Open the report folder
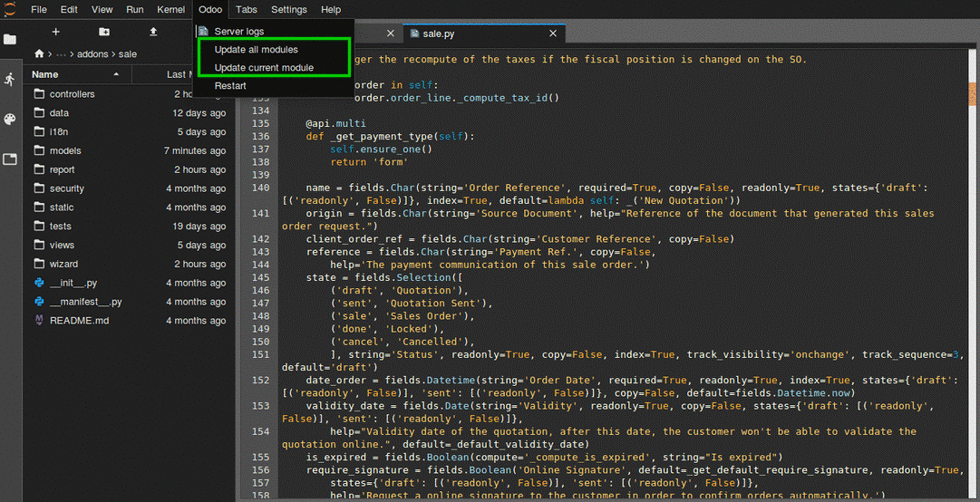980x502 pixels. pos(130,169)
